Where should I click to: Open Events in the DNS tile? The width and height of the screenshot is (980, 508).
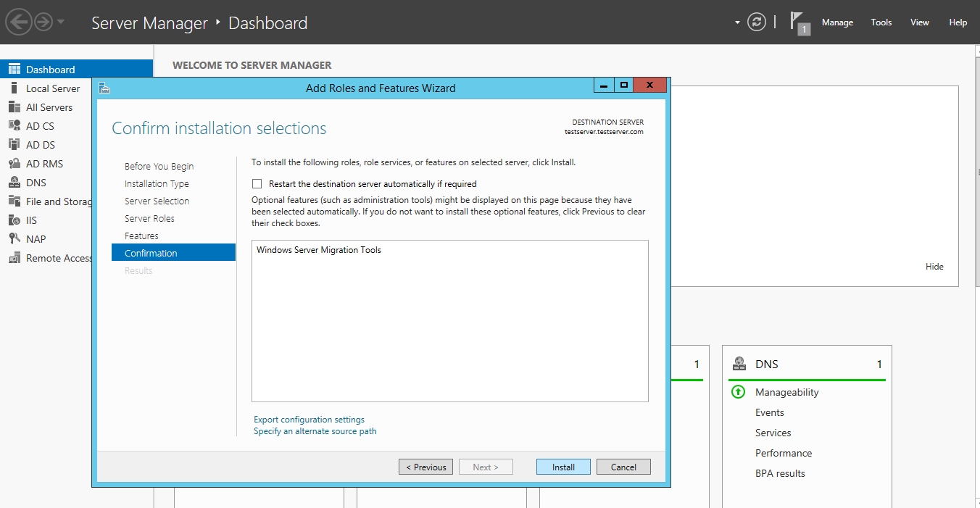pos(769,412)
